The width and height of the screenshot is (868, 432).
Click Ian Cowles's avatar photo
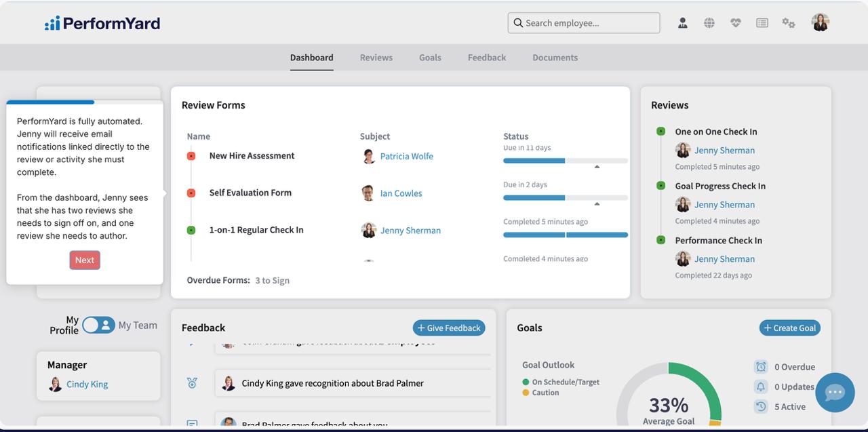[x=368, y=193]
